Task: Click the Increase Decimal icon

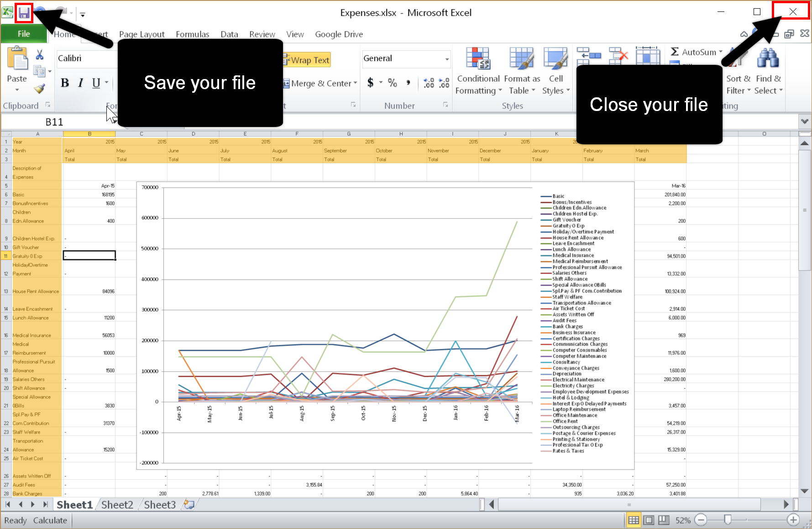Action: point(429,83)
